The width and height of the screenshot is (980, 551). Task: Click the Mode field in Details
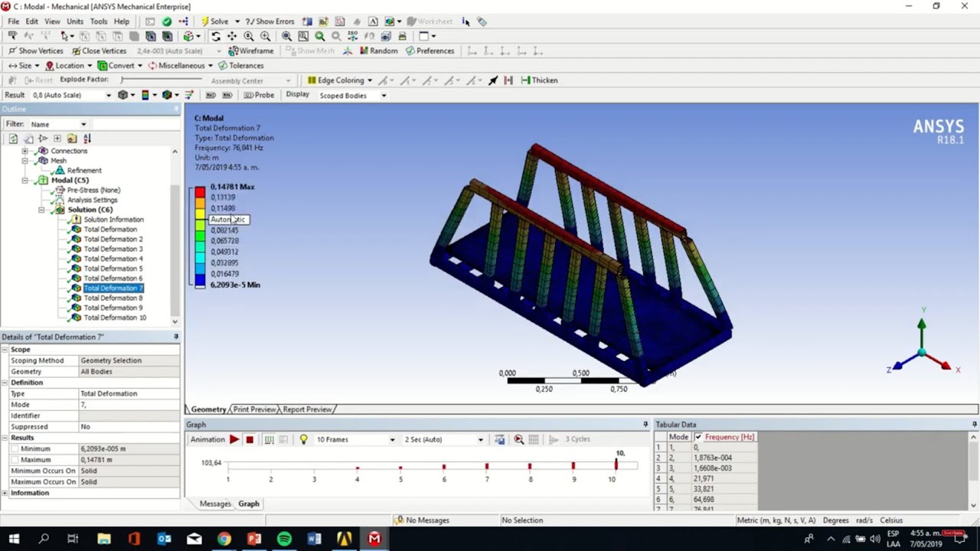click(x=128, y=405)
